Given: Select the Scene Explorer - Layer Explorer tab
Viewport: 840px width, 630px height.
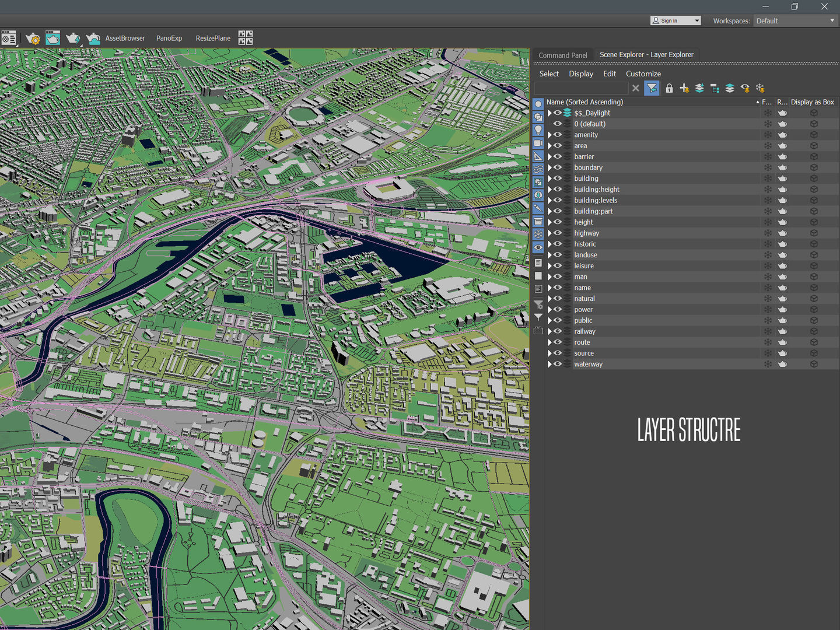Looking at the screenshot, I should (646, 54).
